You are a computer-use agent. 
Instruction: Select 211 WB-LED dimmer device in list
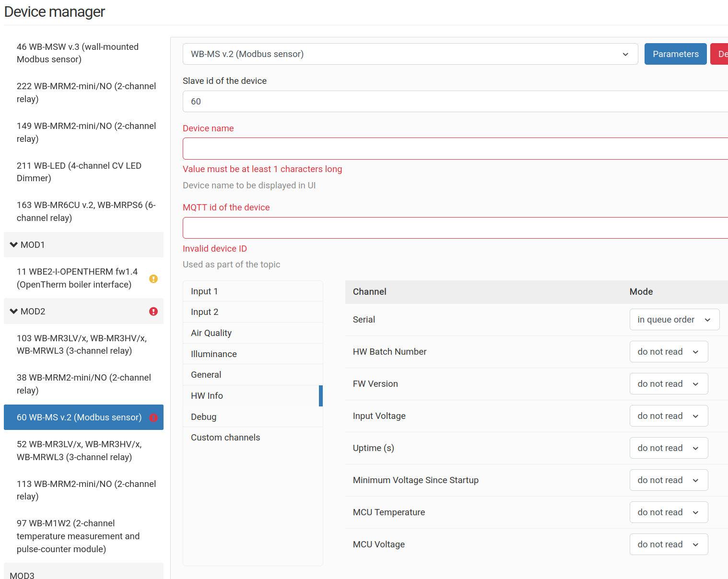coord(79,172)
